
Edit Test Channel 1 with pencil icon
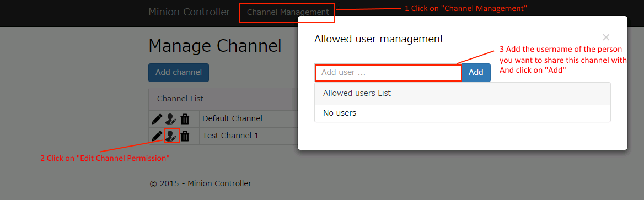[x=157, y=136]
